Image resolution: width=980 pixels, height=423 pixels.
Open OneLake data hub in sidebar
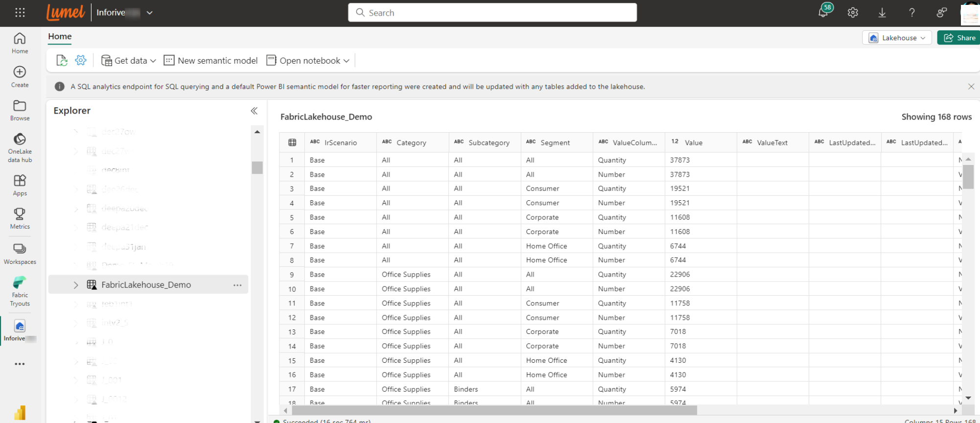[x=20, y=147]
